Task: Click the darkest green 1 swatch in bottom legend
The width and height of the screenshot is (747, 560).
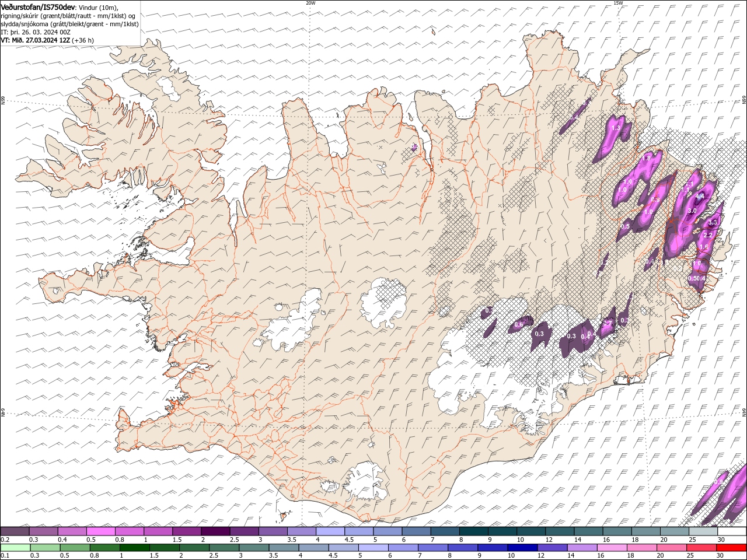Action: [134, 548]
